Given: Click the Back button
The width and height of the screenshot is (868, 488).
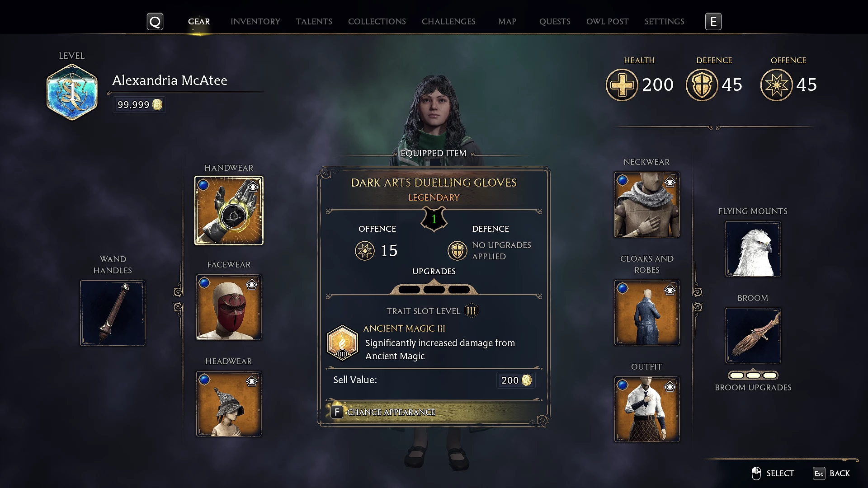Looking at the screenshot, I should tap(832, 473).
